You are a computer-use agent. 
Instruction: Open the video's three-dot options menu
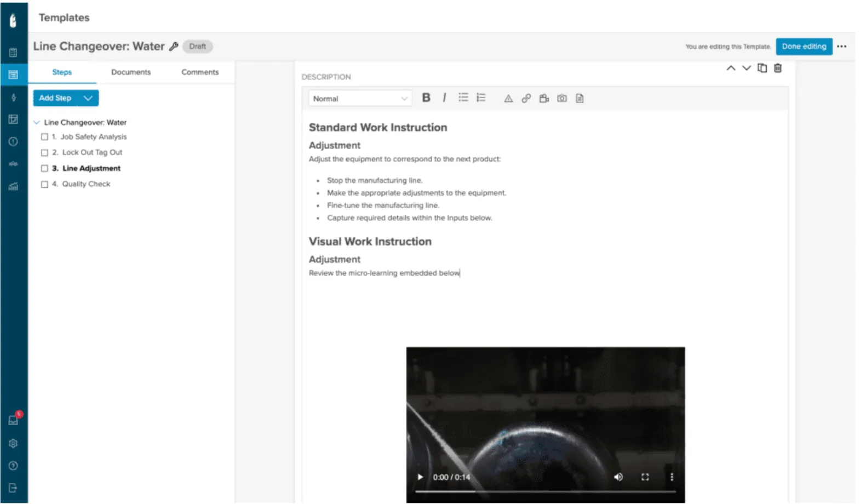pos(672,477)
